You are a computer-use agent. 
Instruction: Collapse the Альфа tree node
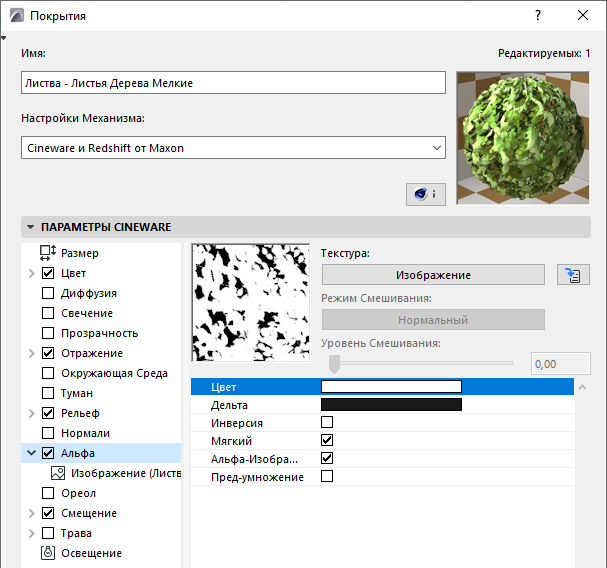pos(32,453)
